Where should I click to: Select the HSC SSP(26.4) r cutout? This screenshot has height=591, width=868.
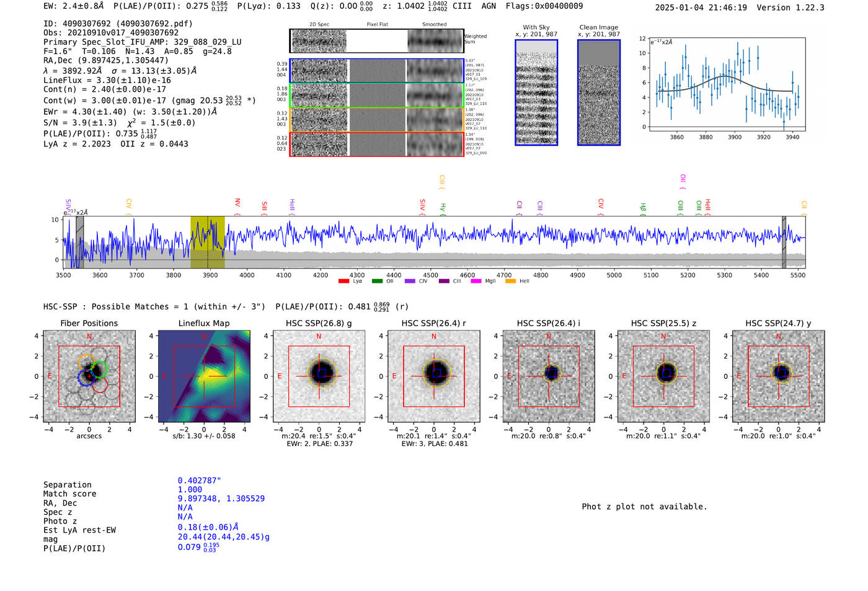coord(434,376)
